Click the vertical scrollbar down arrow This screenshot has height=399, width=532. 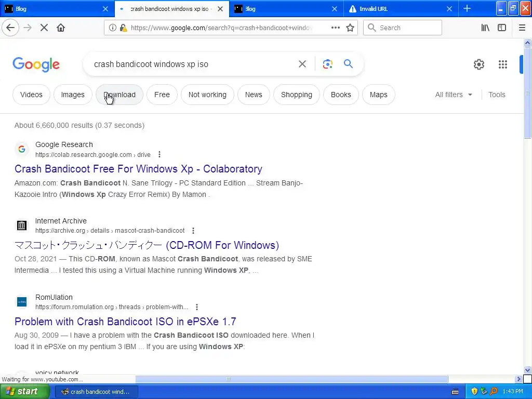pos(527,370)
